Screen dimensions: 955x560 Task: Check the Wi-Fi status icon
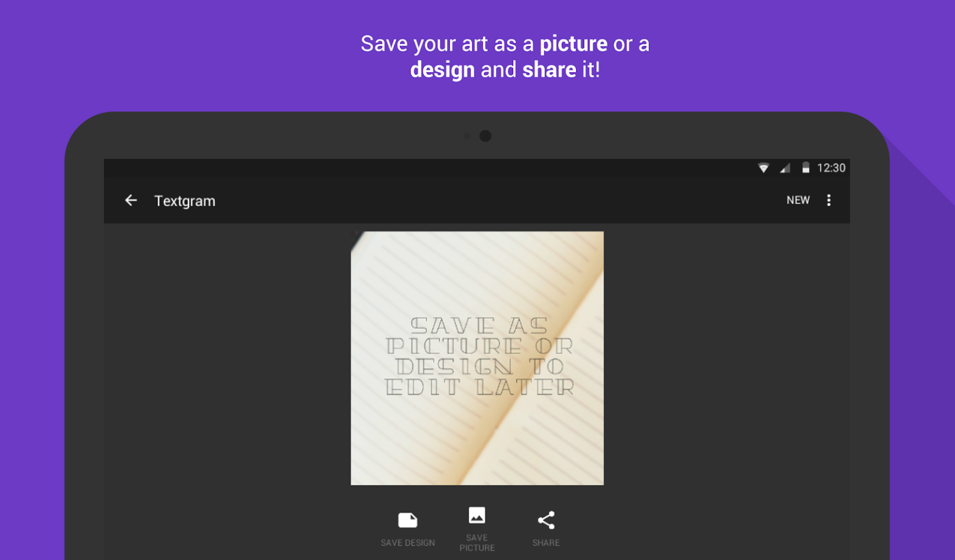click(x=763, y=168)
